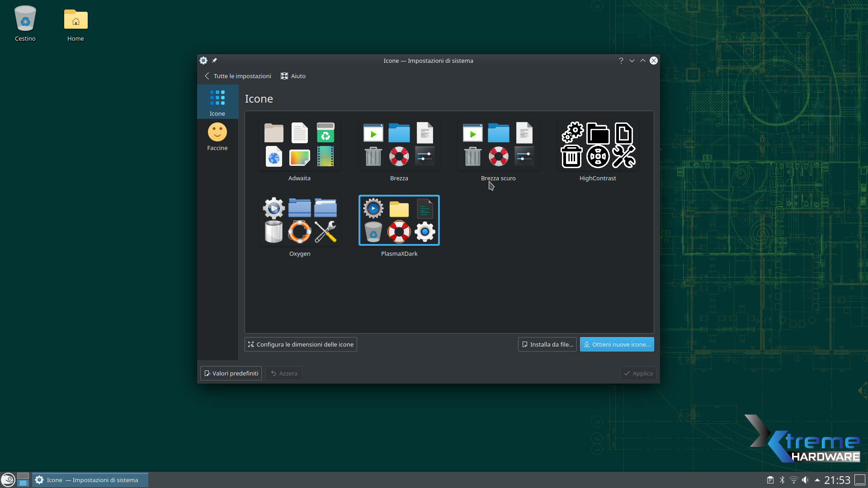Click Configura le dimensioni delle icone
The width and height of the screenshot is (868, 488).
tap(301, 344)
